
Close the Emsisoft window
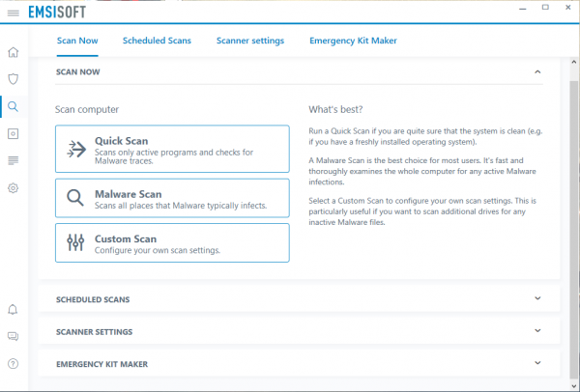568,8
